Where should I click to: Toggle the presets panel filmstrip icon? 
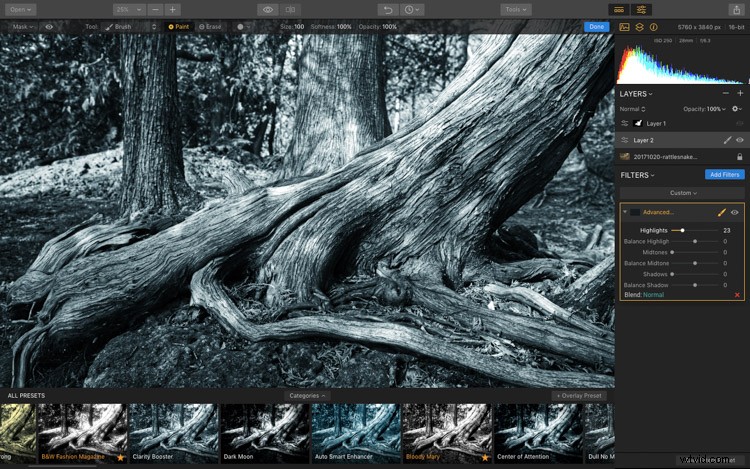point(619,10)
